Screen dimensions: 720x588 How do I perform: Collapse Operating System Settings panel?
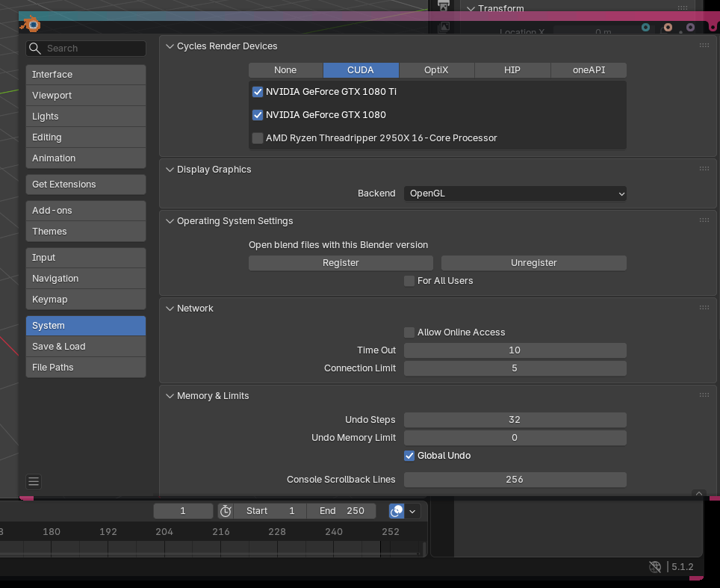tap(170, 221)
